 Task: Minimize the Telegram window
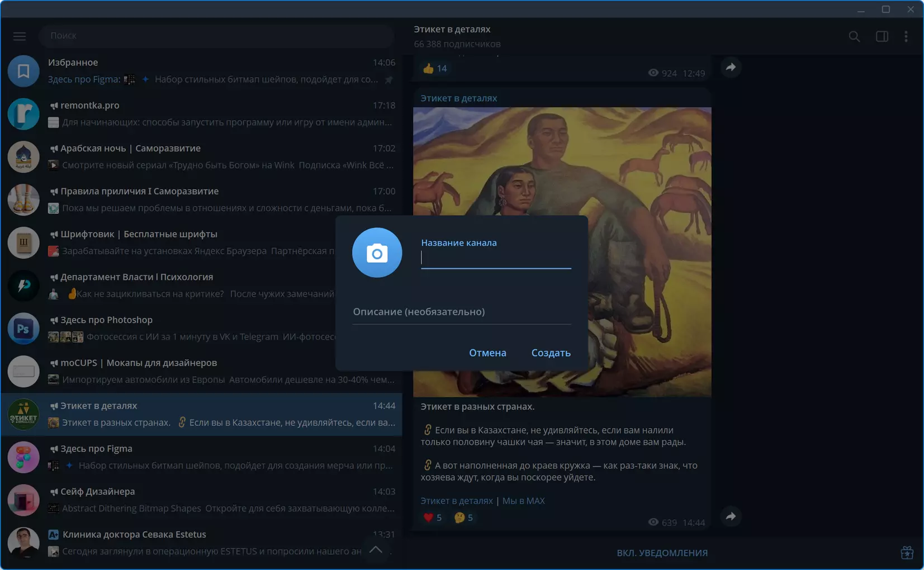(x=861, y=9)
